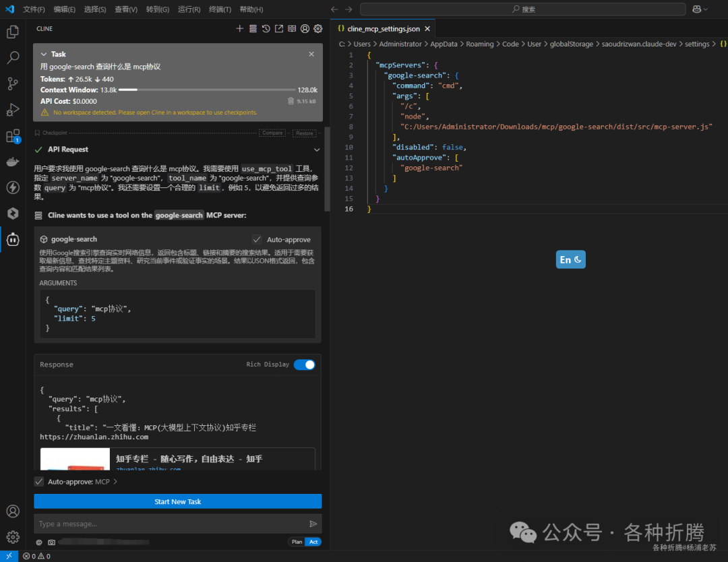The image size is (728, 562).
Task: Open the 文件(F) menu
Action: pyautogui.click(x=34, y=9)
